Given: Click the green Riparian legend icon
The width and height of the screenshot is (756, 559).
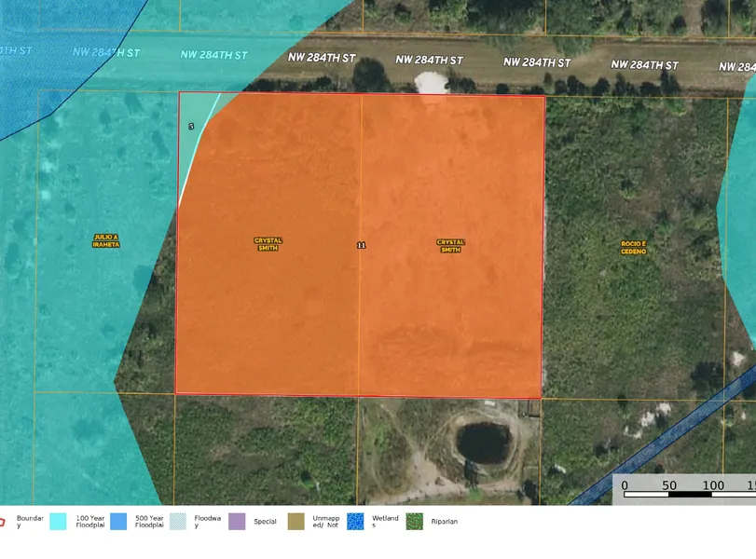Looking at the screenshot, I should point(414,522).
